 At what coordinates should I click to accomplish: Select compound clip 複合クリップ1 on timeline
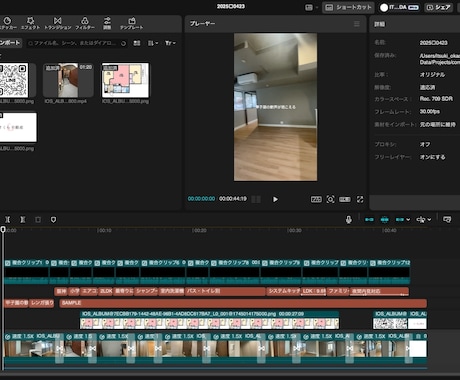(x=27, y=272)
